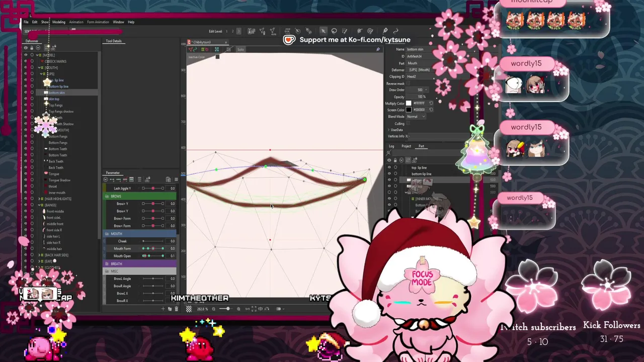Open the Window menu
The width and height of the screenshot is (644, 362).
coord(118,22)
